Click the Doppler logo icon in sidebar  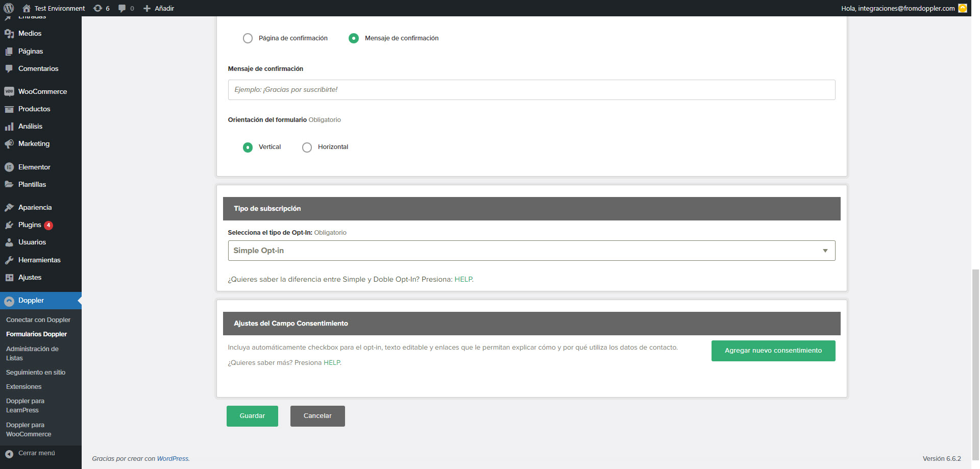pyautogui.click(x=9, y=301)
